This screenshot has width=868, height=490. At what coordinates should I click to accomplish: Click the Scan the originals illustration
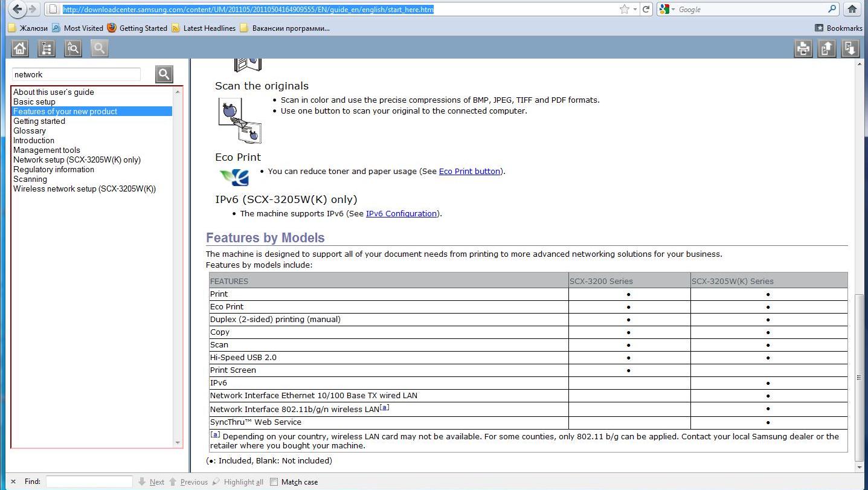(239, 120)
